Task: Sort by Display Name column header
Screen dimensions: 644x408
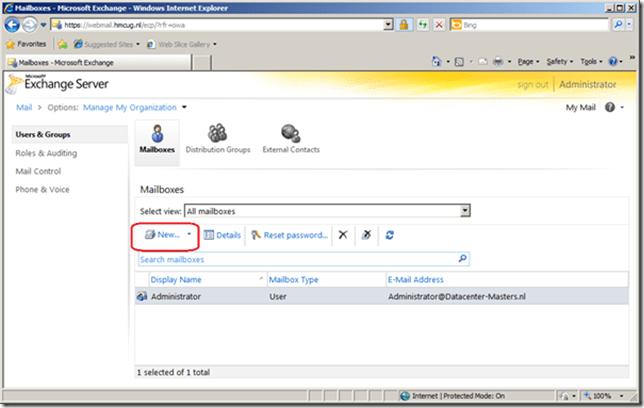Action: (x=176, y=280)
